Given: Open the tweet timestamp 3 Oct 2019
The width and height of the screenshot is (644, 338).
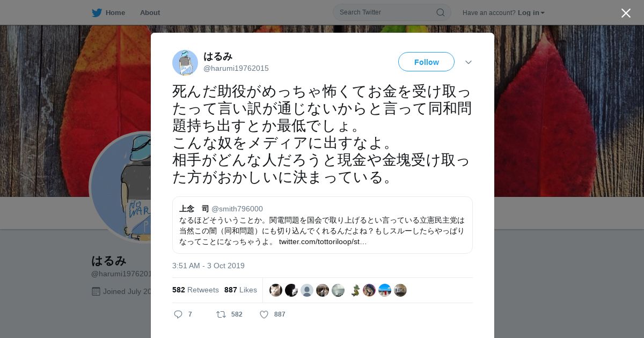Looking at the screenshot, I should [x=208, y=266].
